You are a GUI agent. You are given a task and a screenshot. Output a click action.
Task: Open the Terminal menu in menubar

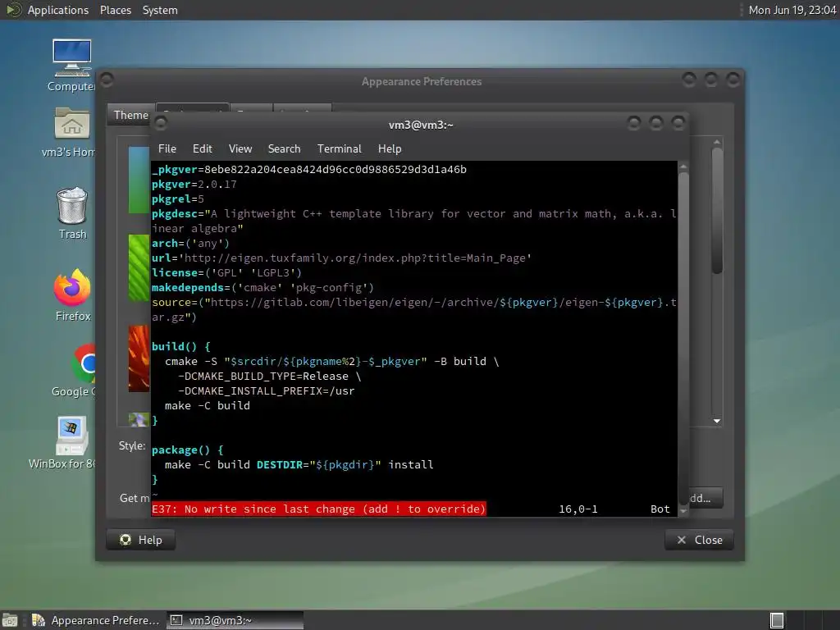[x=339, y=148]
